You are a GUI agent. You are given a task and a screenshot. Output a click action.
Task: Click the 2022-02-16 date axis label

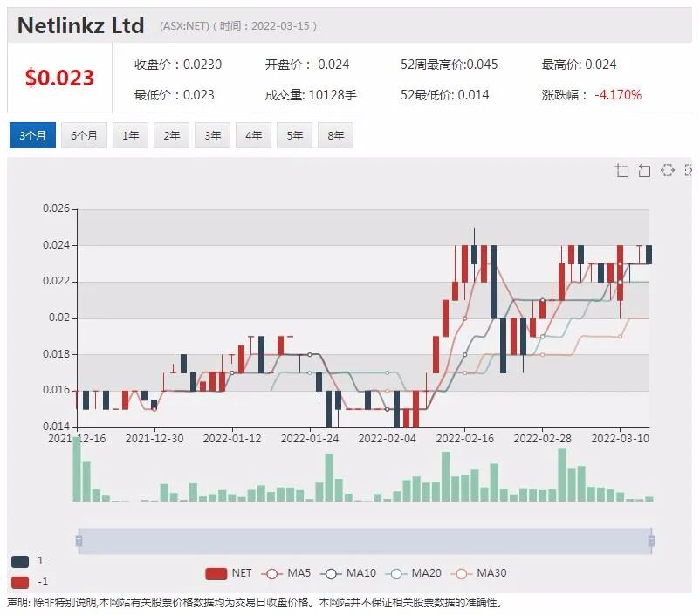(464, 439)
